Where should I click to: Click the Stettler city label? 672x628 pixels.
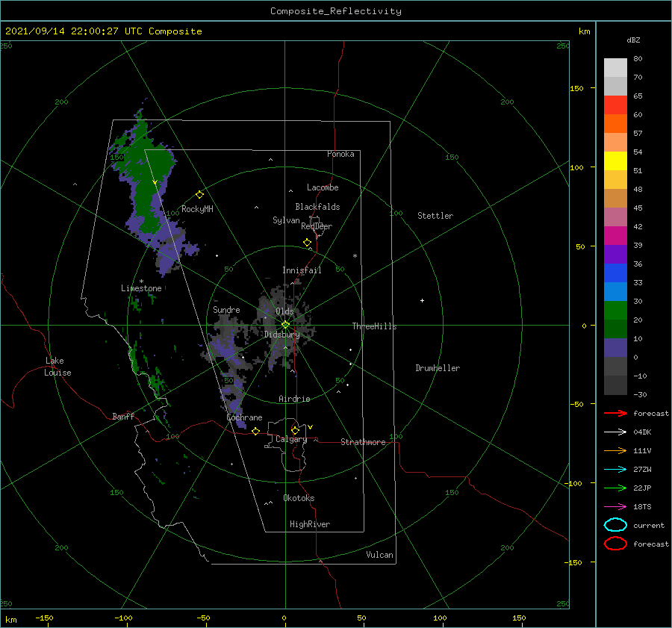[x=435, y=216]
